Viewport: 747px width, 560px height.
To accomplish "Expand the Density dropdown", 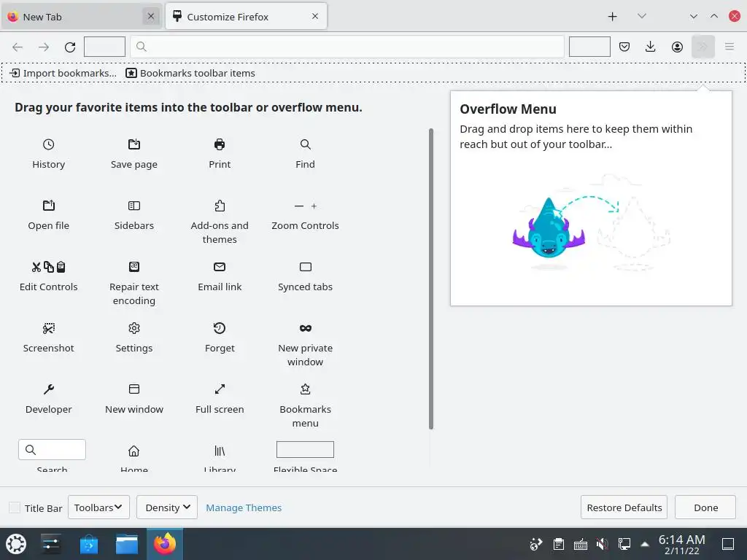I will pyautogui.click(x=167, y=507).
